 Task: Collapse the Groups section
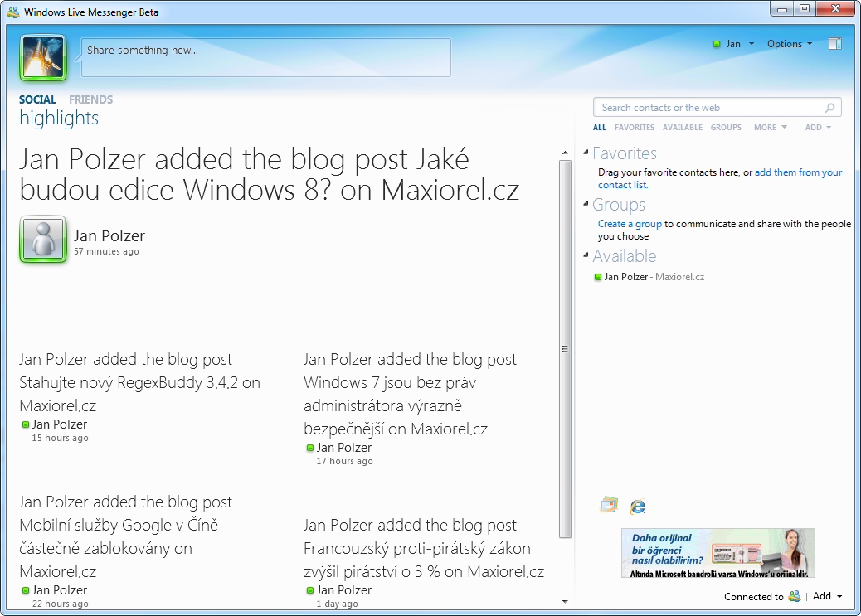(x=586, y=204)
